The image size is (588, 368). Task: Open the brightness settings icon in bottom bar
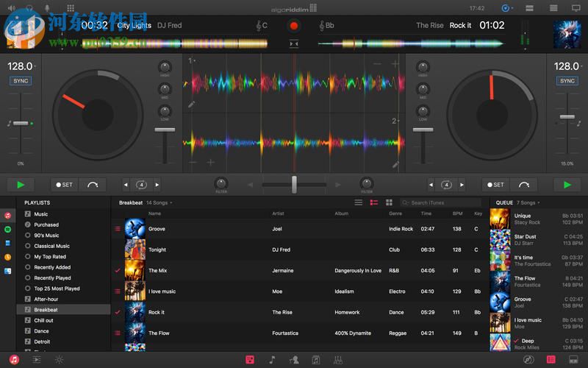pos(59,359)
